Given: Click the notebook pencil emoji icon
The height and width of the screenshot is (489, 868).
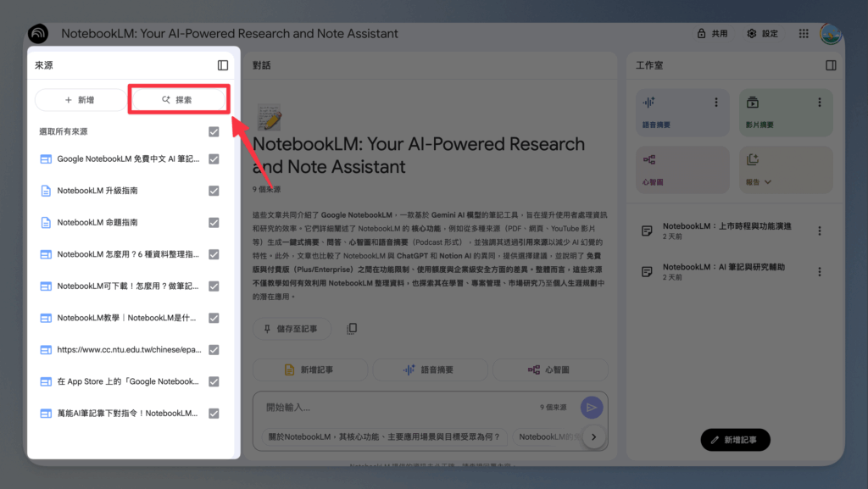Looking at the screenshot, I should pos(270,117).
